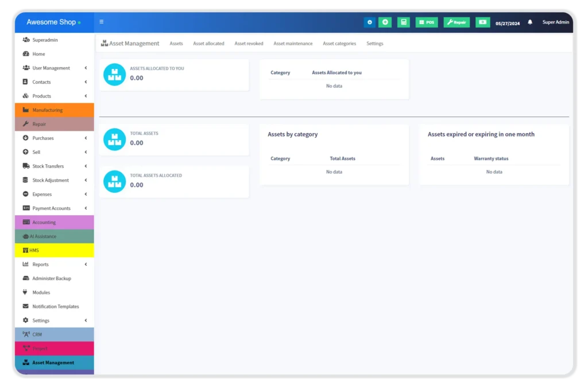Open the Asset categories tab

point(339,44)
